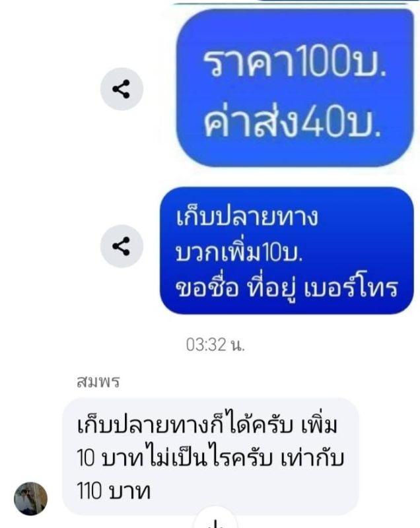The image size is (420, 528).
Task: Tap the 10 บาทไม่เป็นไรครับ reply line
Action: [211, 457]
